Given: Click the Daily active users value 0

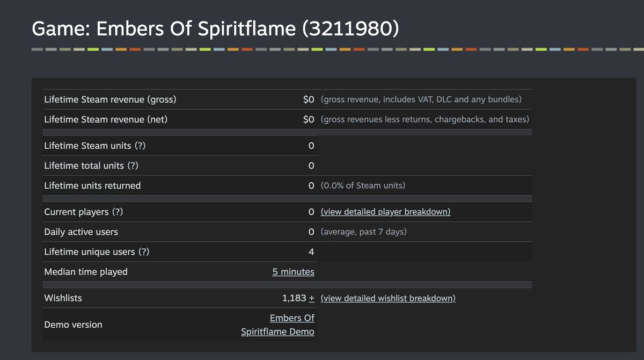Looking at the screenshot, I should (x=311, y=232).
